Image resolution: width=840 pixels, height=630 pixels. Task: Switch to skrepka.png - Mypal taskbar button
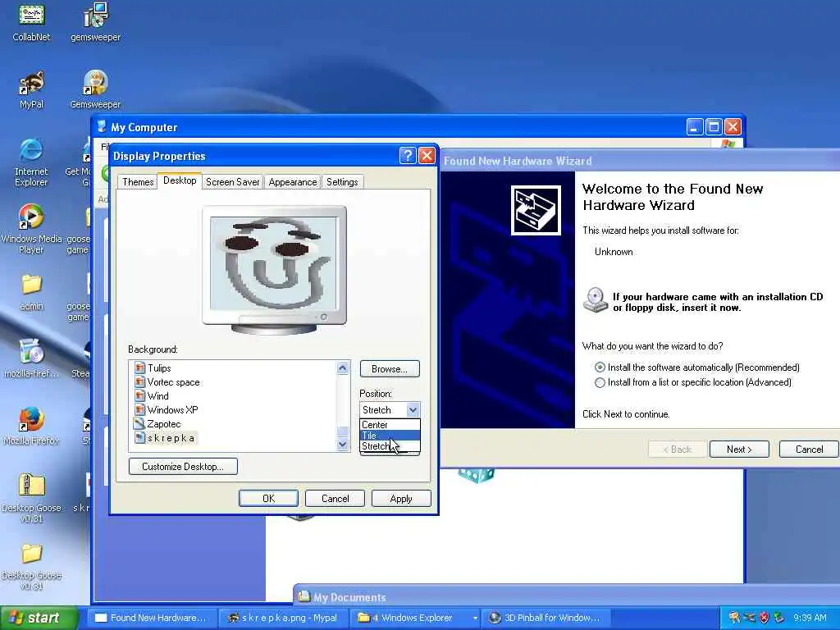[x=283, y=618]
